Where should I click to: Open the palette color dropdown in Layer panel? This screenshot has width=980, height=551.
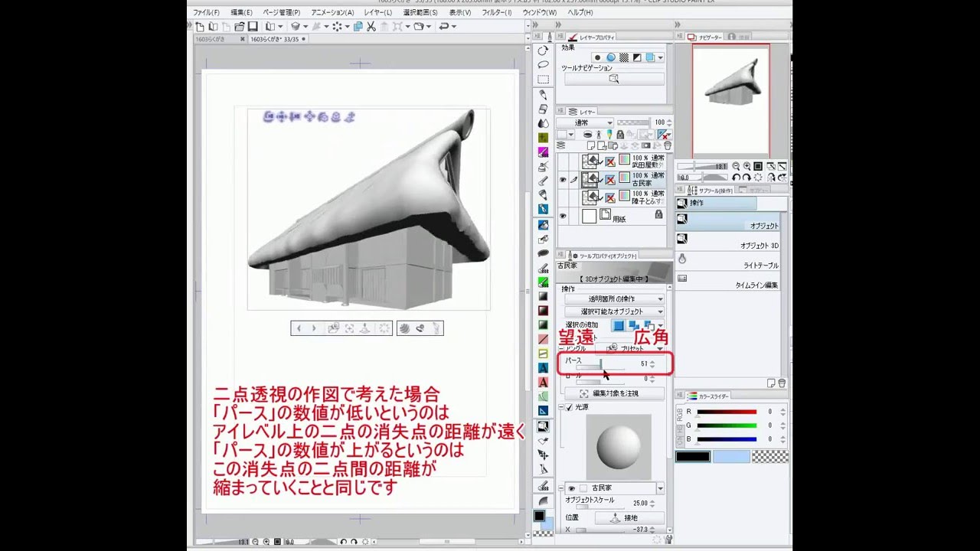click(571, 134)
